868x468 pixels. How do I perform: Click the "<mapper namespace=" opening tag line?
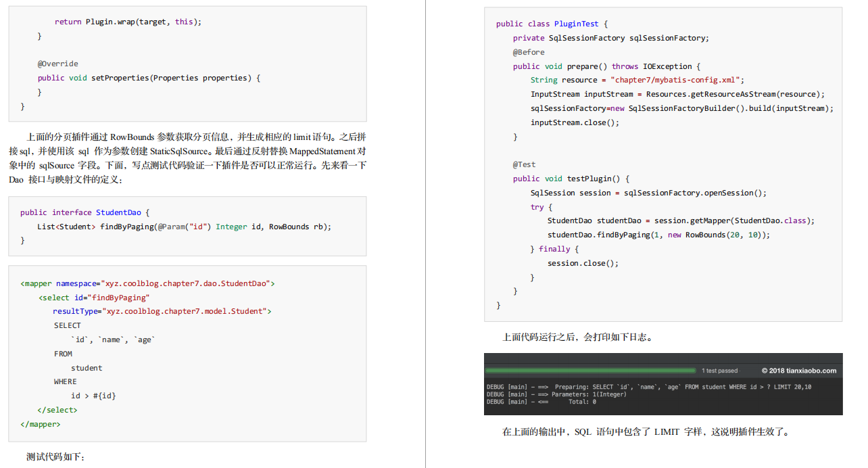(x=148, y=283)
